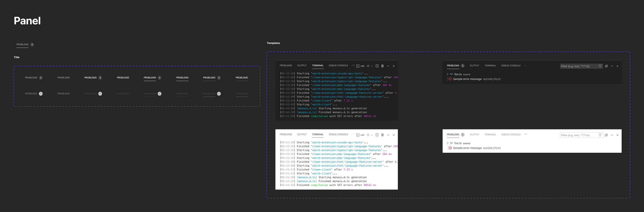
Task: Toggle light problems panel size with up chevron
Action: coord(612,135)
